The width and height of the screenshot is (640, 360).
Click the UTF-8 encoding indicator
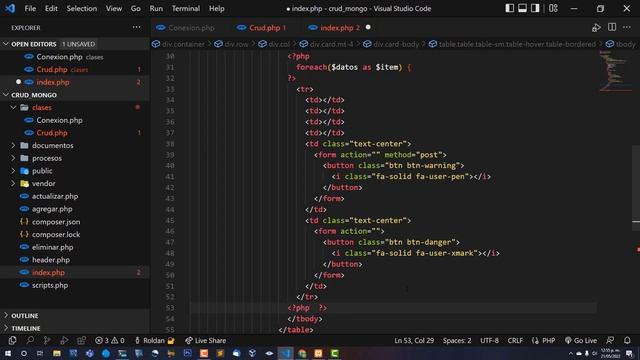tap(489, 340)
